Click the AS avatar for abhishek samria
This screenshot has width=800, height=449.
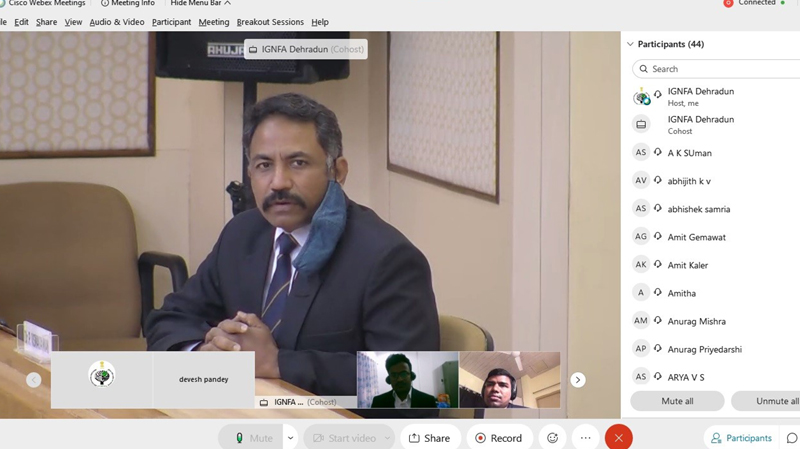641,209
